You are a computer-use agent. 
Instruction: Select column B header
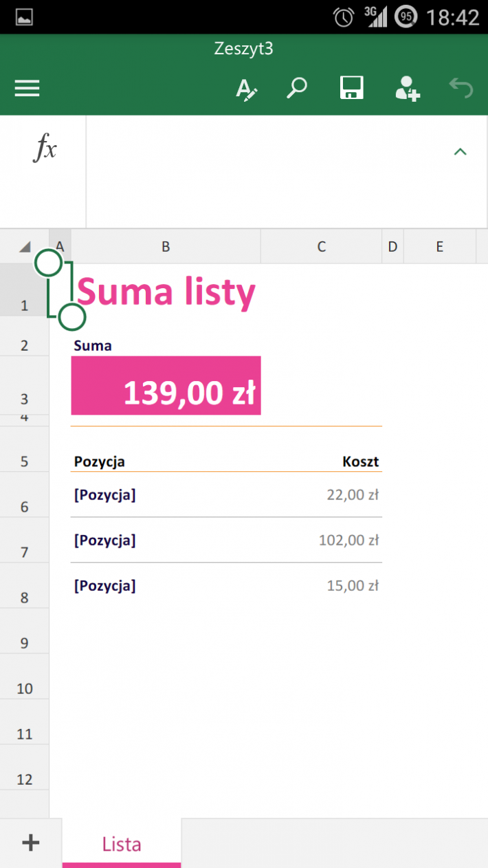tap(166, 246)
